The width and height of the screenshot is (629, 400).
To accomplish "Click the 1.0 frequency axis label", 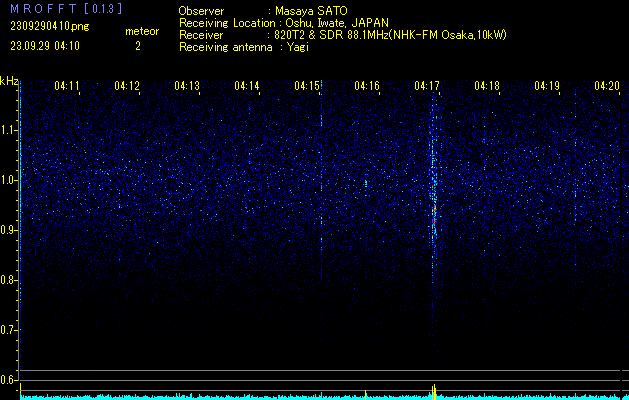I will tap(9, 180).
